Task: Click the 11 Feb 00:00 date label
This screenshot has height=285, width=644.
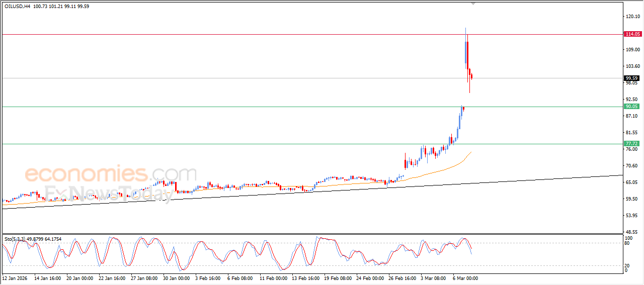Action: click(273, 278)
